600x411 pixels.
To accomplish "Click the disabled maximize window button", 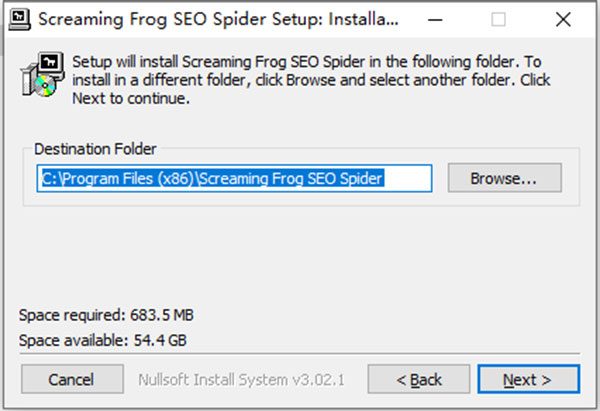I will pyautogui.click(x=498, y=19).
